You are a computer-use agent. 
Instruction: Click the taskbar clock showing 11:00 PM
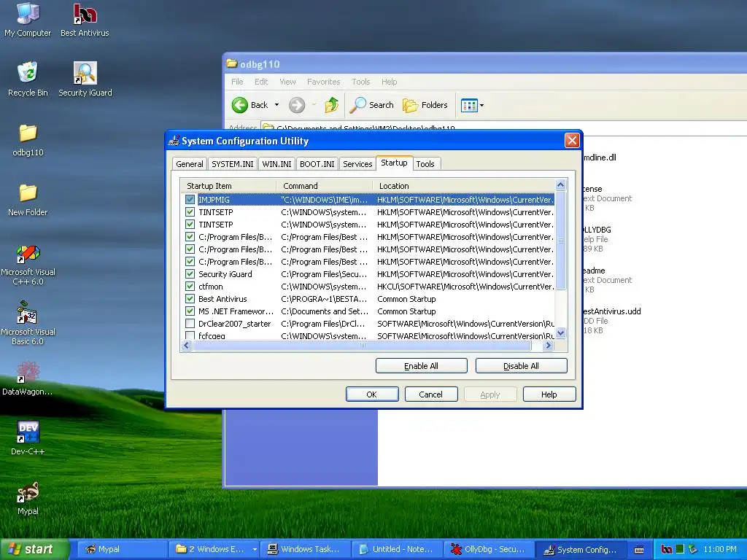[719, 549]
